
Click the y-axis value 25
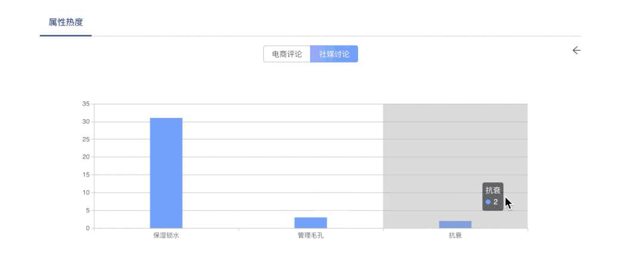(x=86, y=139)
